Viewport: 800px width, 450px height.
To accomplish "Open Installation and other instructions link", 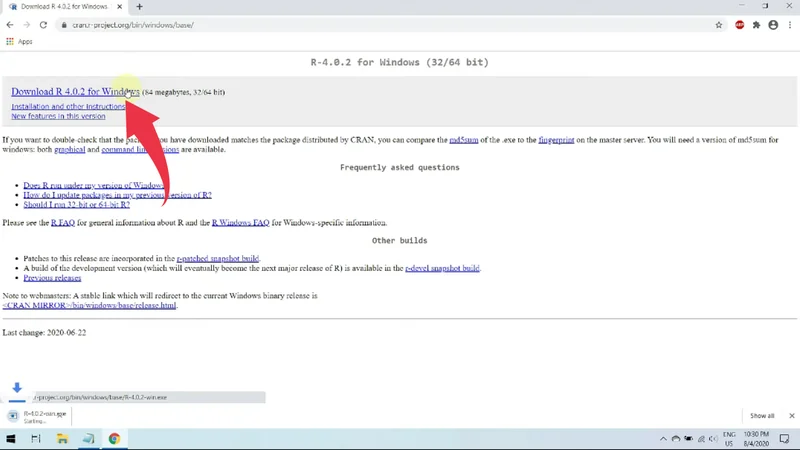I will tap(68, 106).
